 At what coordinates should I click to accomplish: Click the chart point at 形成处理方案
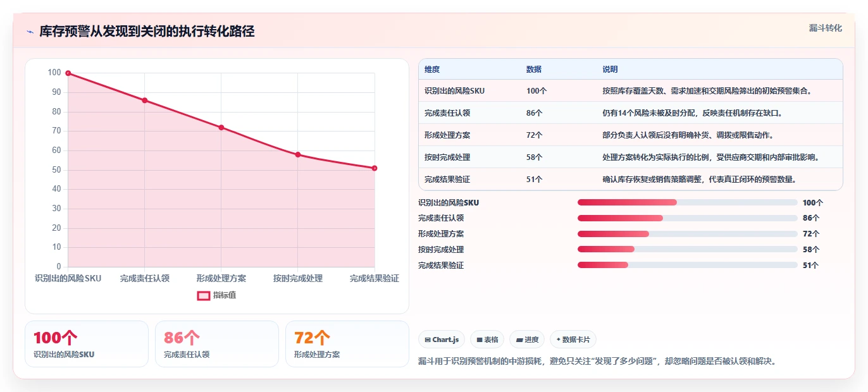coord(221,127)
